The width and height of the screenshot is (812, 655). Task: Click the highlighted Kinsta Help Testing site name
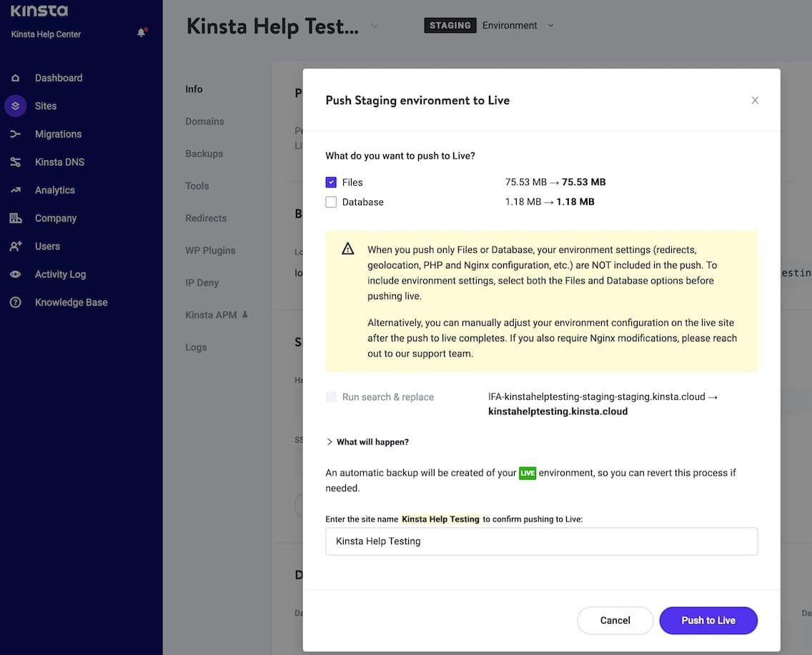[440, 519]
